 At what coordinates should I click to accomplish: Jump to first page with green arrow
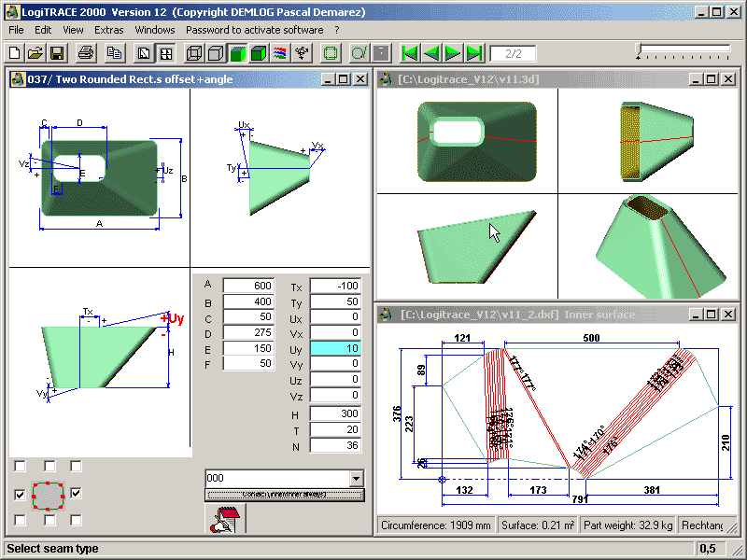click(410, 53)
